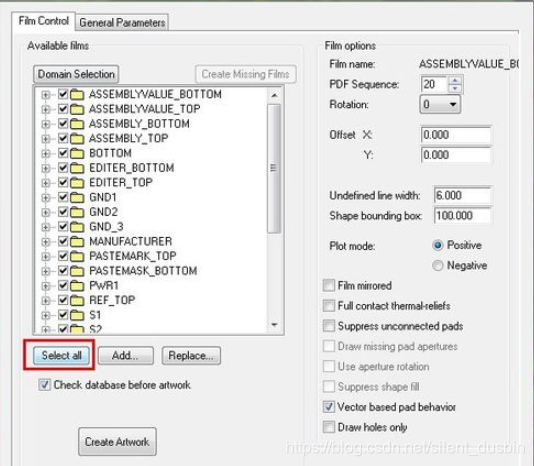Click the PDF Sequence number field
The height and width of the screenshot is (466, 534).
[434, 84]
